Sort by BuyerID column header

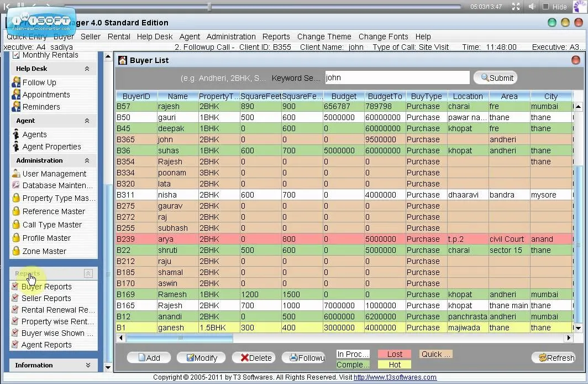[x=136, y=96]
